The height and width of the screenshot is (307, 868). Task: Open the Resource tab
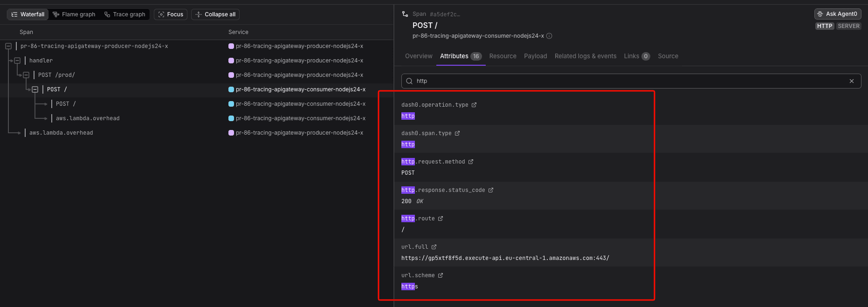click(503, 56)
